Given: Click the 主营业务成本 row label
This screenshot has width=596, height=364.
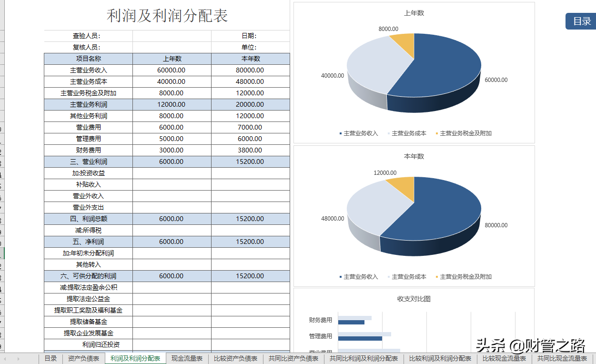Looking at the screenshot, I should [x=88, y=81].
